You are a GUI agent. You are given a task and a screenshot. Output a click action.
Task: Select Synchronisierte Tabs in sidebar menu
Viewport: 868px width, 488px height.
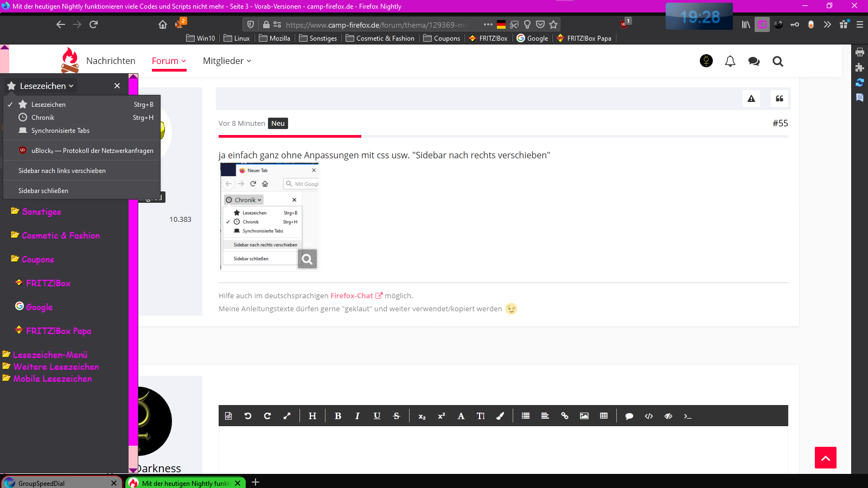point(82,131)
